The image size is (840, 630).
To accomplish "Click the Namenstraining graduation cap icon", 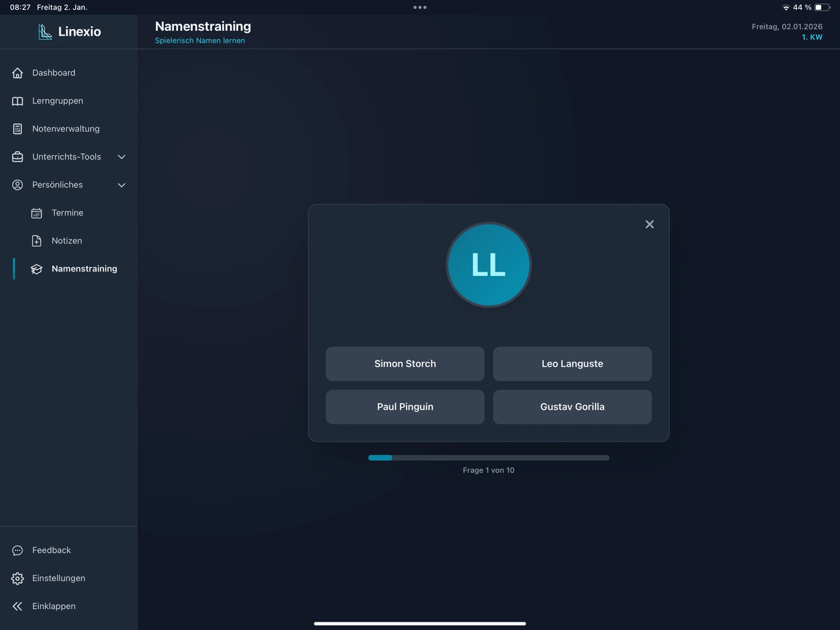I will [36, 269].
